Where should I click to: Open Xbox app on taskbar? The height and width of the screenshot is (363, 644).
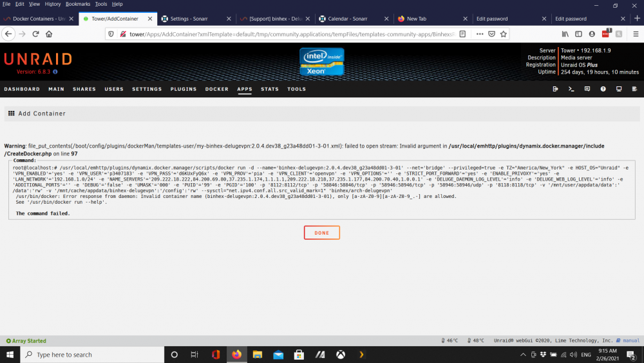(x=341, y=355)
